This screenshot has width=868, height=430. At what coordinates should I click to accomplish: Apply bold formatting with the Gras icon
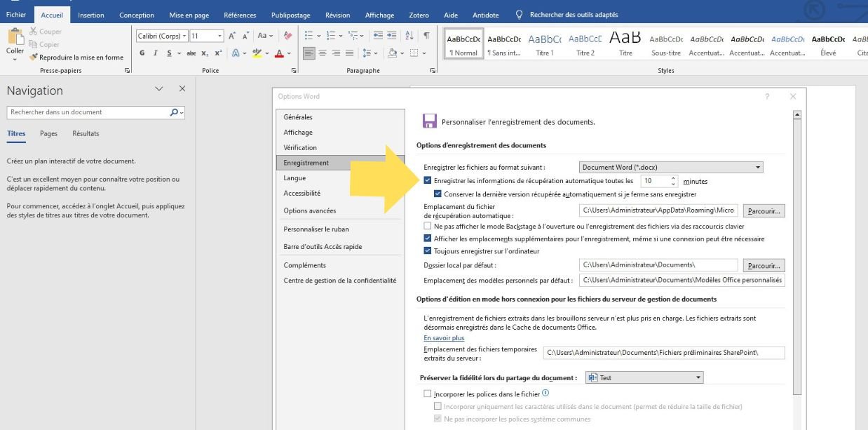tap(142, 53)
